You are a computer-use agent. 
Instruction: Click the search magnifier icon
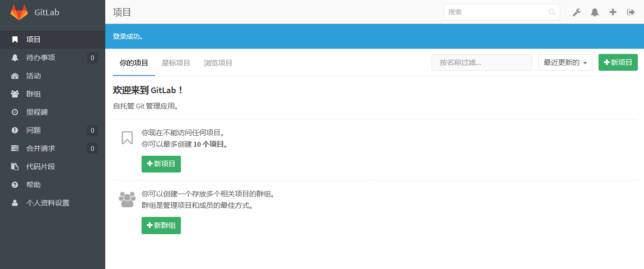tap(552, 12)
